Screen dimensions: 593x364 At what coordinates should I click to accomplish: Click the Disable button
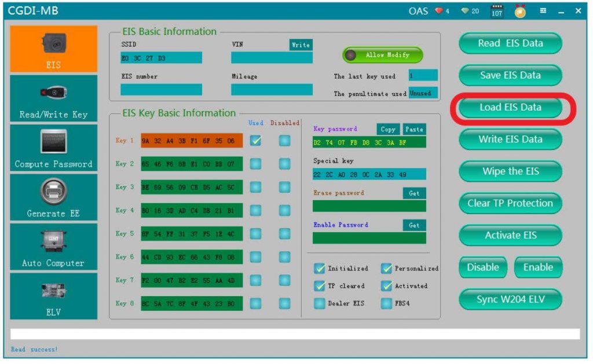coord(483,267)
